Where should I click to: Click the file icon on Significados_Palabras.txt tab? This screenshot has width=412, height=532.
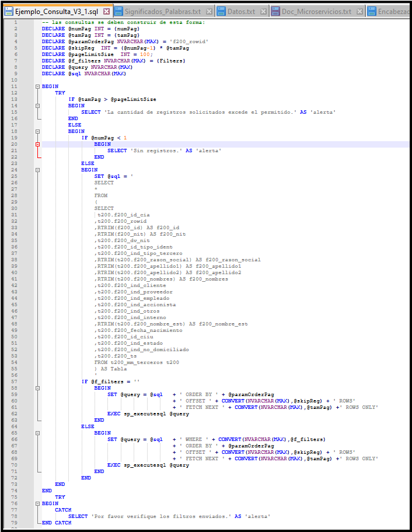point(119,12)
